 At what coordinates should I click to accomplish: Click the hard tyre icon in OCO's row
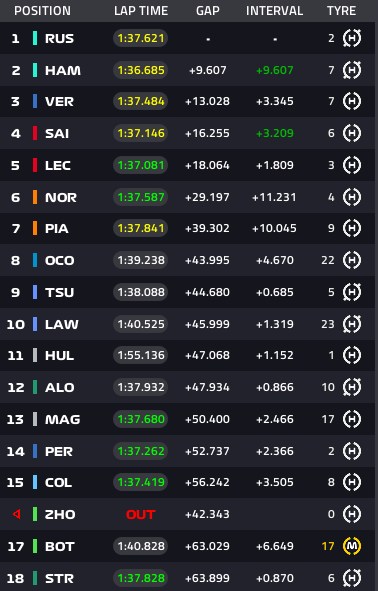click(352, 260)
